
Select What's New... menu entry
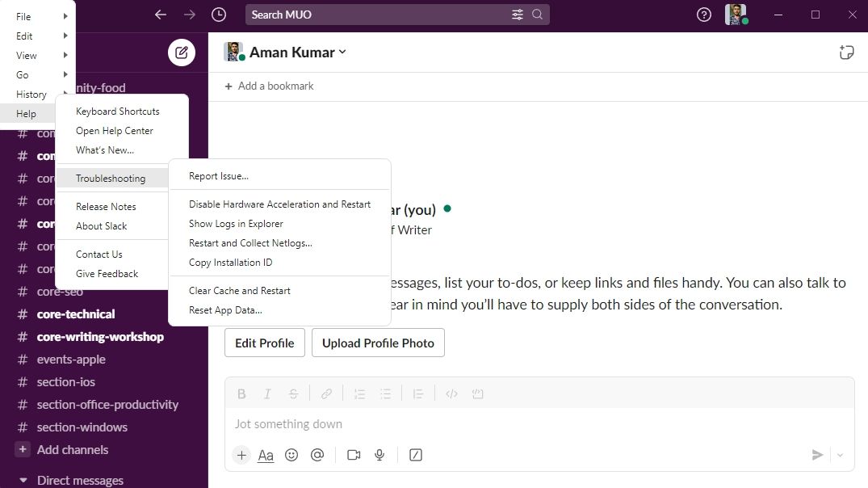tap(105, 150)
